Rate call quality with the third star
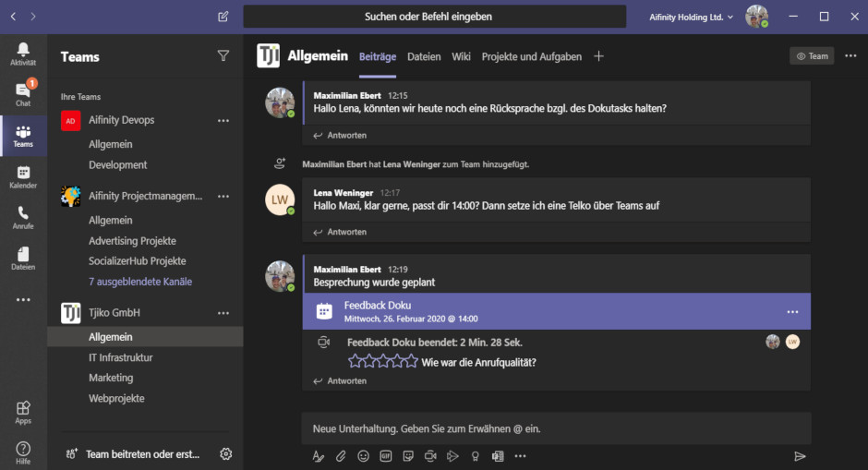The height and width of the screenshot is (470, 868). pos(383,362)
